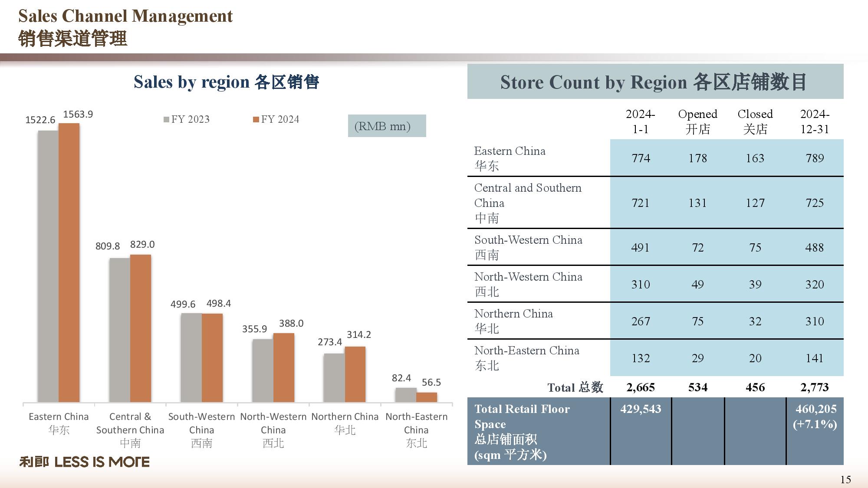868x488 pixels.
Task: Click Eastern China FY 2023 gray bar
Action: [48, 265]
